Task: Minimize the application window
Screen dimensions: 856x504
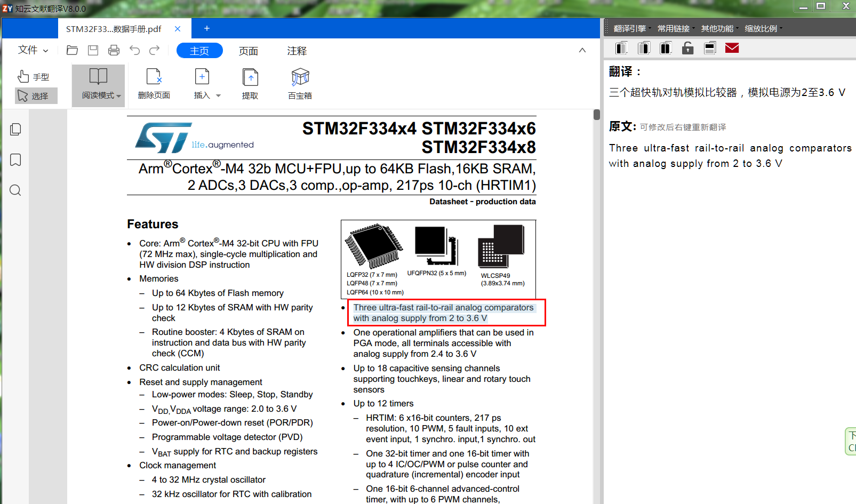Action: point(803,6)
